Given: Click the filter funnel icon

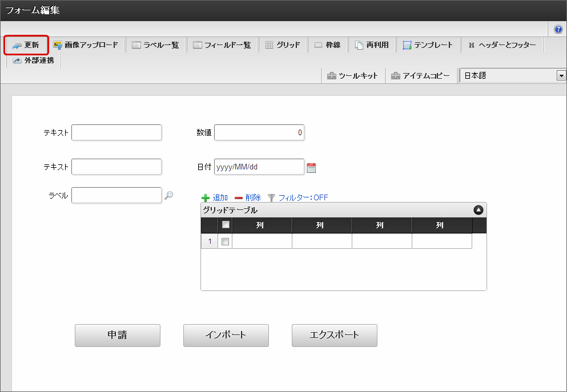Looking at the screenshot, I should [272, 197].
